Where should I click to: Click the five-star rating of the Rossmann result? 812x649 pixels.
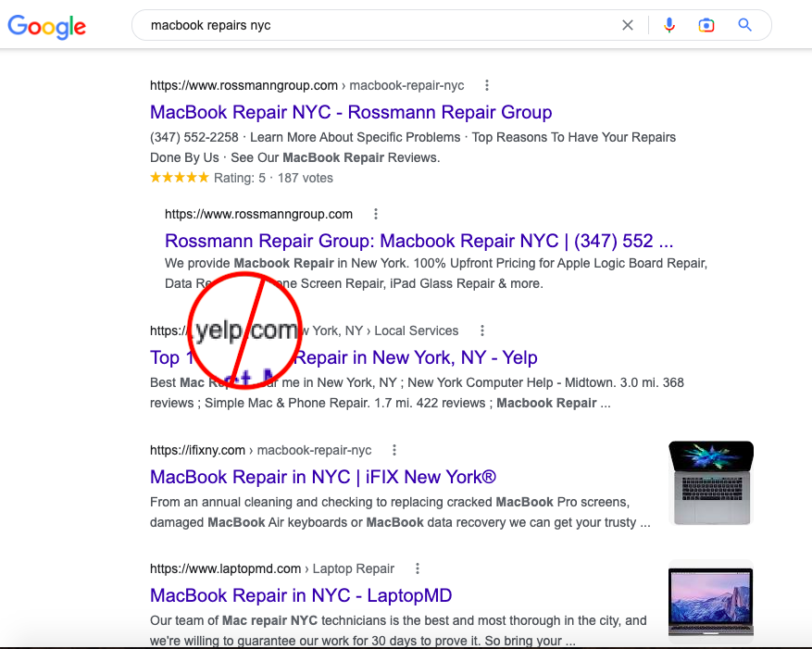(x=180, y=178)
